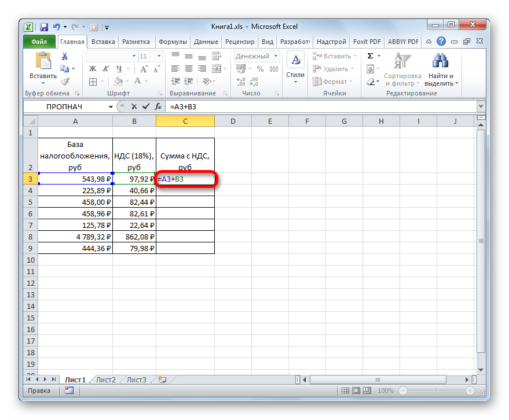The image size is (509, 420).
Task: Open the Insert Function fx dialog
Action: click(x=156, y=106)
